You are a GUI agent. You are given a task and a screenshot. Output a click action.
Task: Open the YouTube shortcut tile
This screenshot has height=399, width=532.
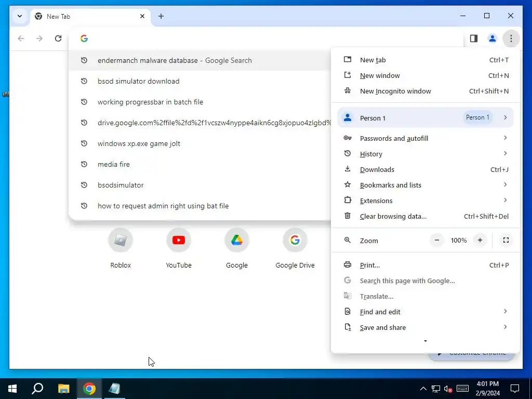tap(179, 248)
